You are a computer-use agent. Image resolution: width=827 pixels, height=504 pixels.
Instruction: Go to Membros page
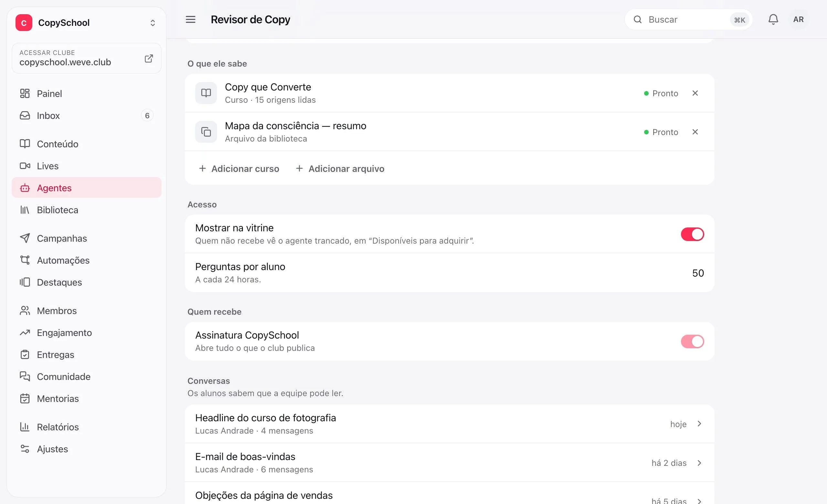(x=87, y=311)
